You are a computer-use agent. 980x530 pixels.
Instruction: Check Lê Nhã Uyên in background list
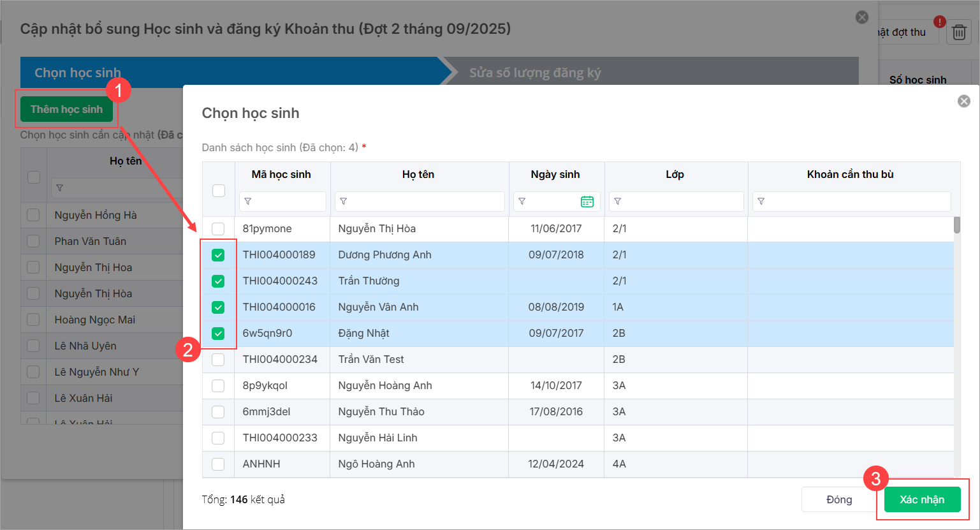(33, 346)
